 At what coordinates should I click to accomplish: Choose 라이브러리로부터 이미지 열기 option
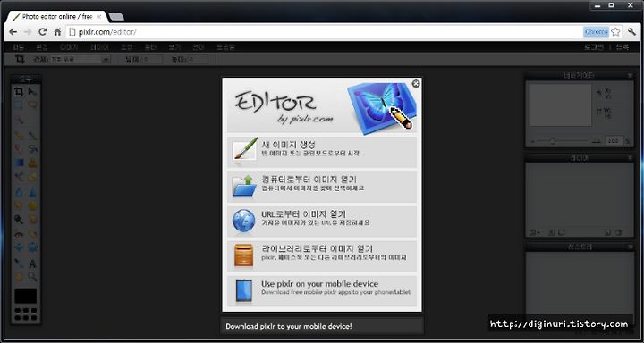click(322, 256)
